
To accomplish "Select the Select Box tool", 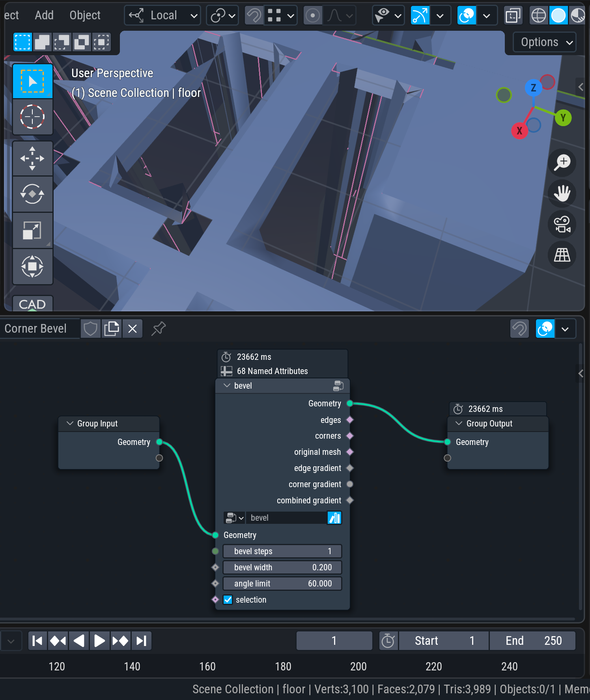I will [x=33, y=81].
